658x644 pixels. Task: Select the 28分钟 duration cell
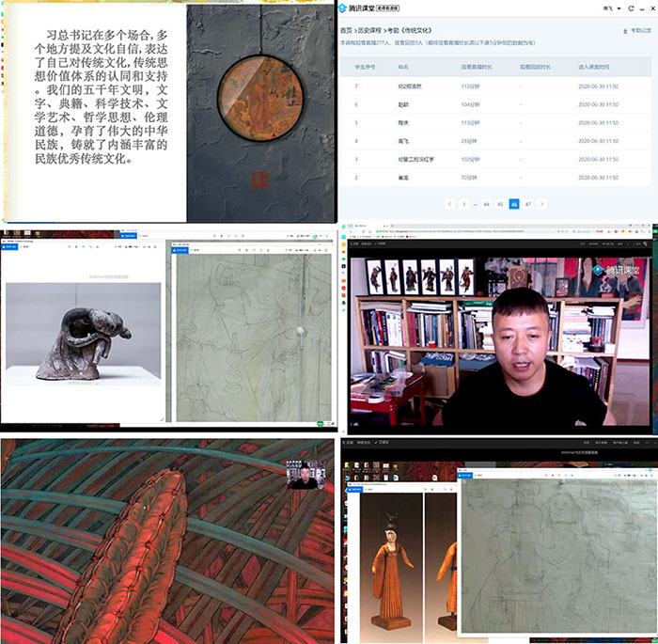click(469, 141)
